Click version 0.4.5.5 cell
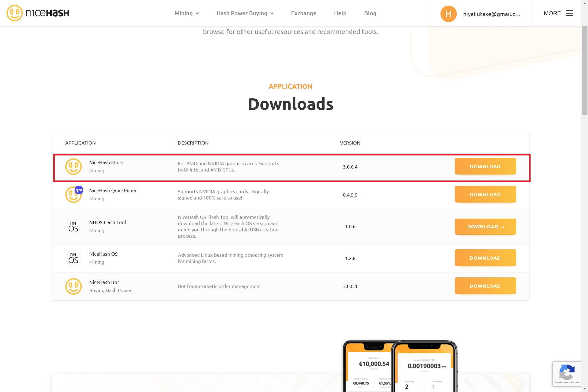Image resolution: width=588 pixels, height=392 pixels. 350,195
